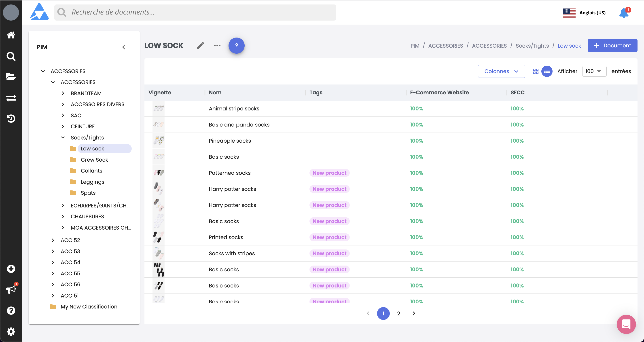
Task: Go to page 2
Action: 398,313
